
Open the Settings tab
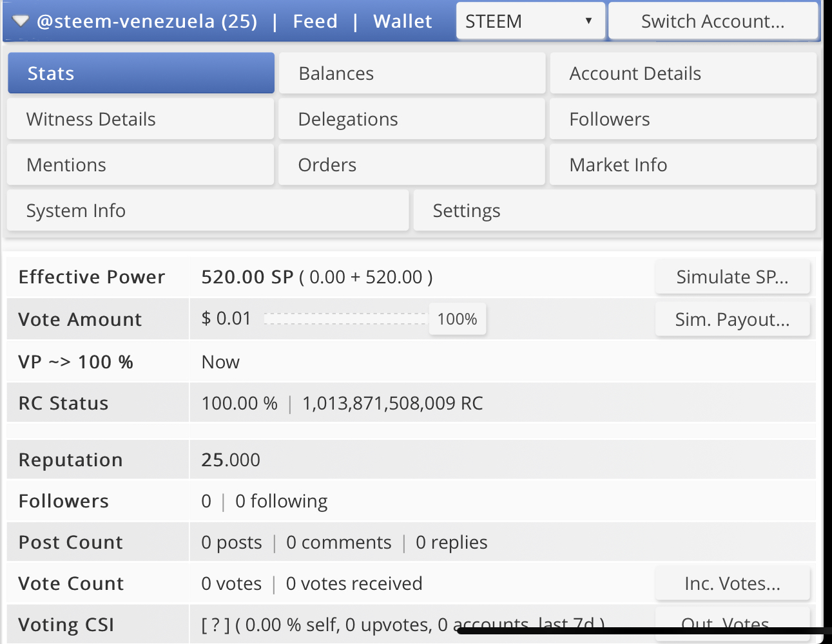click(x=615, y=211)
